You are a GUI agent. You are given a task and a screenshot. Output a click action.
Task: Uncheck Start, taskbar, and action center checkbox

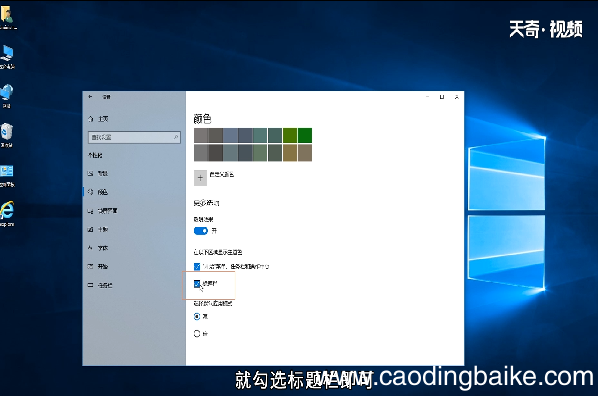pyautogui.click(x=197, y=266)
